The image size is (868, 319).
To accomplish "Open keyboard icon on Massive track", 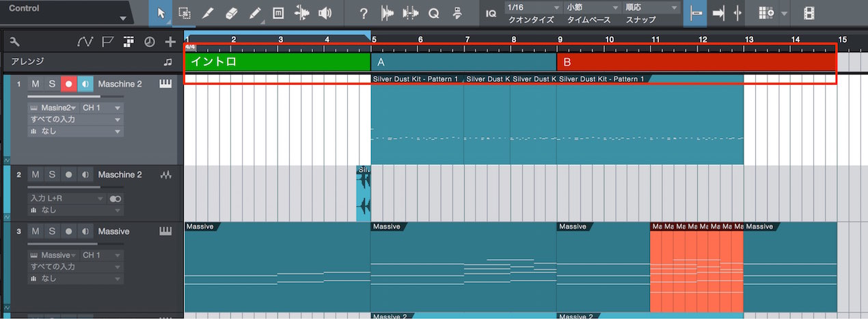I will (165, 232).
